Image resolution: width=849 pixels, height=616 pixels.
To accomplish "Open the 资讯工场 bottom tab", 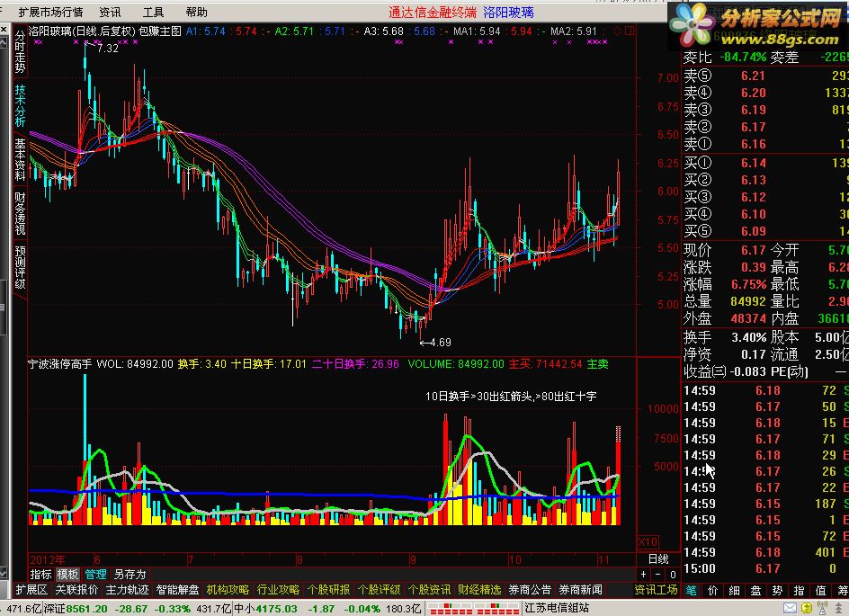I will click(656, 590).
